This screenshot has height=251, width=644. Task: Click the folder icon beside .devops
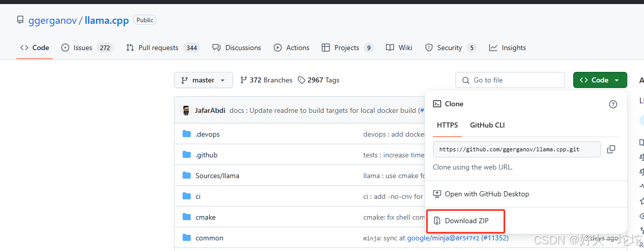187,134
